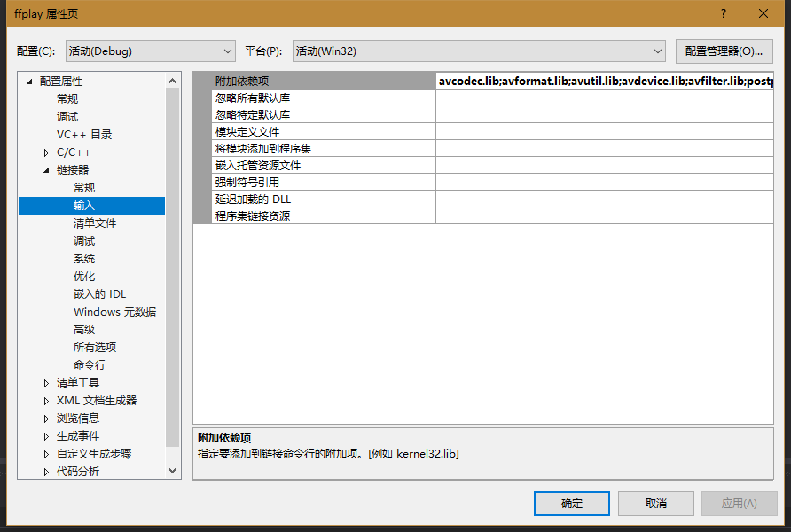Expand the XML 文档生成器 tree node
Image resolution: width=791 pixels, height=532 pixels.
coord(46,400)
